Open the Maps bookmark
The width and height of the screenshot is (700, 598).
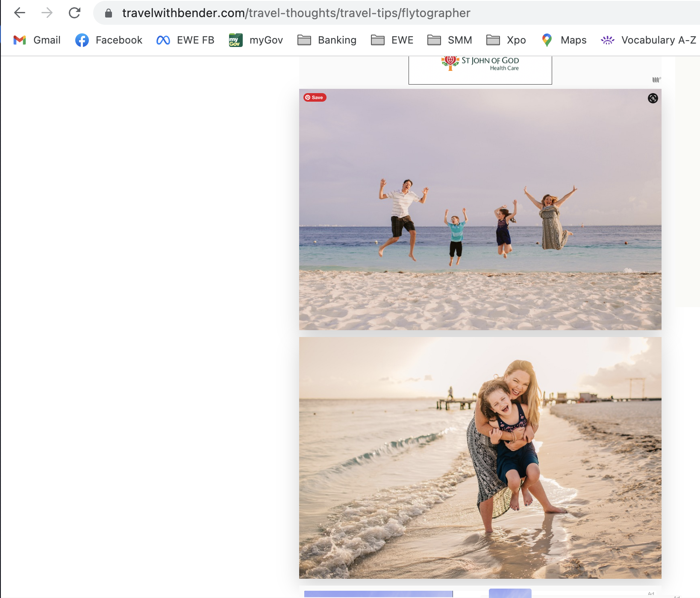tap(564, 40)
